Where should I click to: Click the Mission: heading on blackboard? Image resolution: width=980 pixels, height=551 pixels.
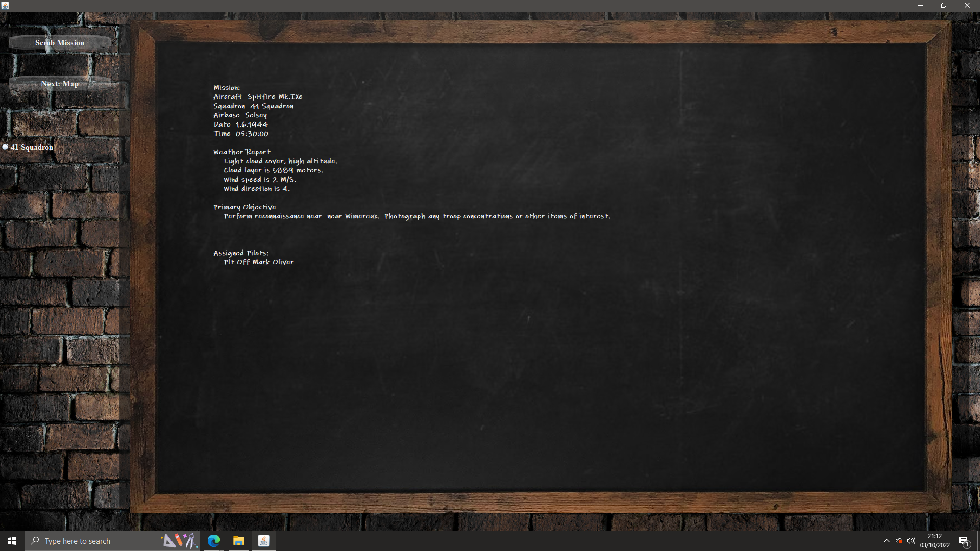(227, 88)
